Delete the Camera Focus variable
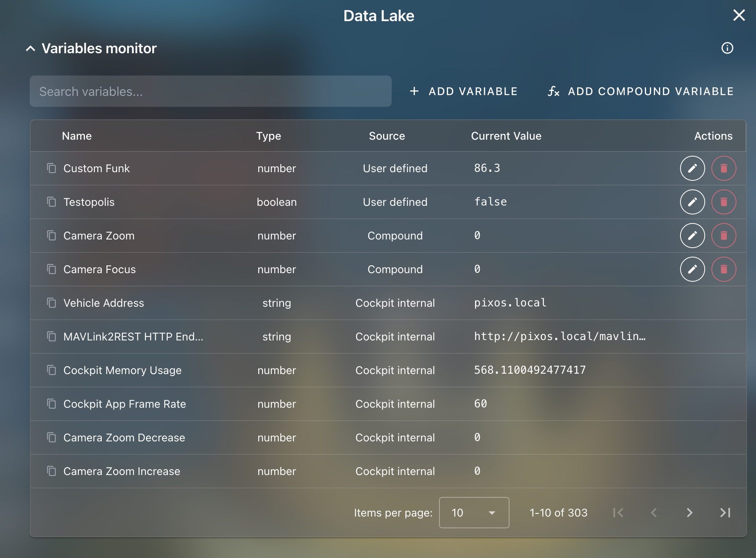 [724, 269]
